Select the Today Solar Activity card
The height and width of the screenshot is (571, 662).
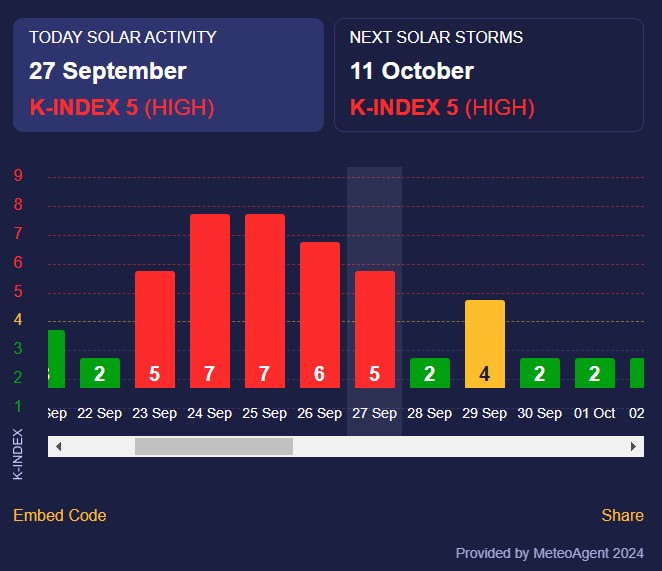point(168,75)
